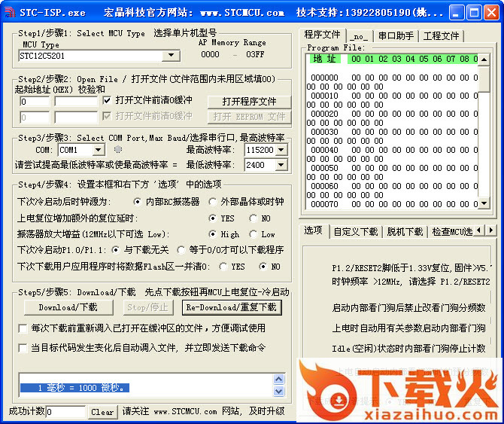The image size is (504, 424).
Task: Switch to _no_ tab
Action: [359, 36]
